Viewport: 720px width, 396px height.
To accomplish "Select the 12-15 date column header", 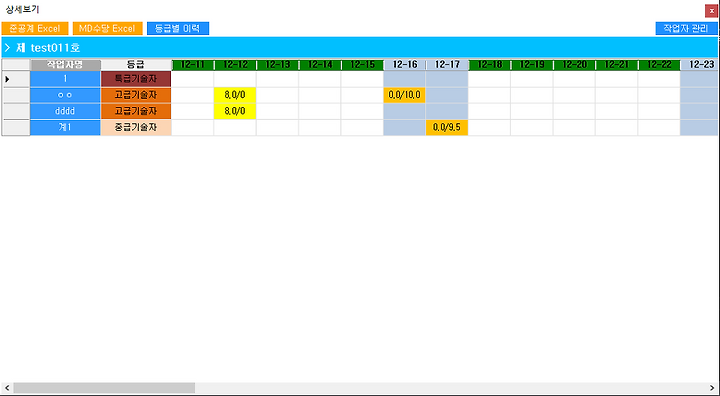I will (362, 65).
